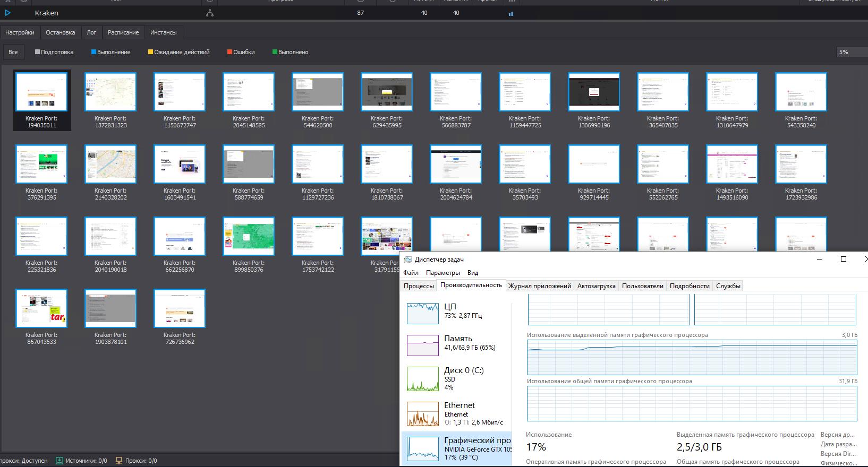Click the Прокси computer icon in status bar
Screen dimensions: 868x467
coord(119,461)
